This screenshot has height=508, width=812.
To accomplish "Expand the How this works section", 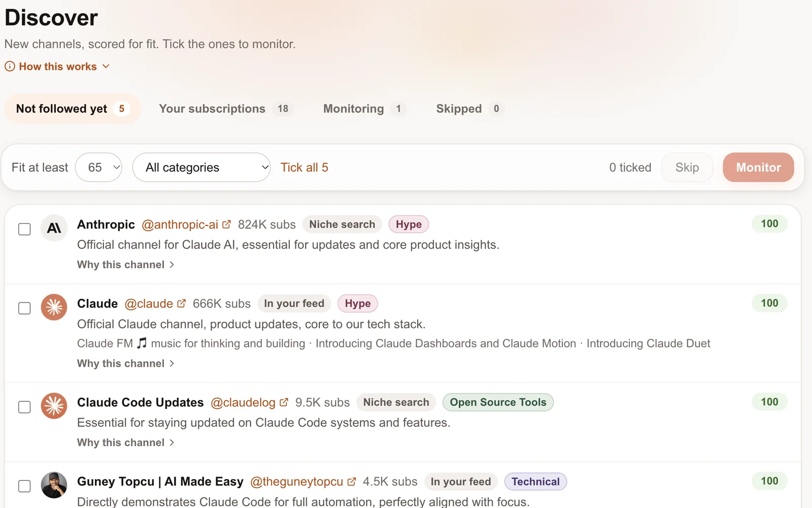I will [x=57, y=67].
